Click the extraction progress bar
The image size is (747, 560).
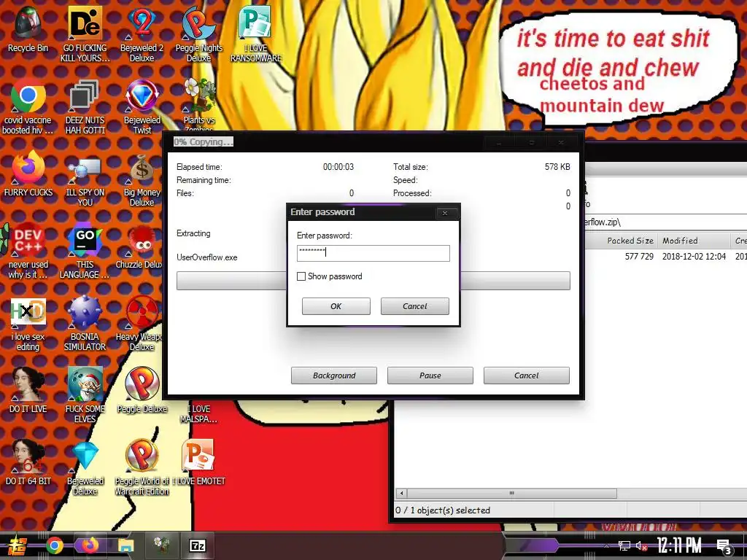pyautogui.click(x=373, y=281)
